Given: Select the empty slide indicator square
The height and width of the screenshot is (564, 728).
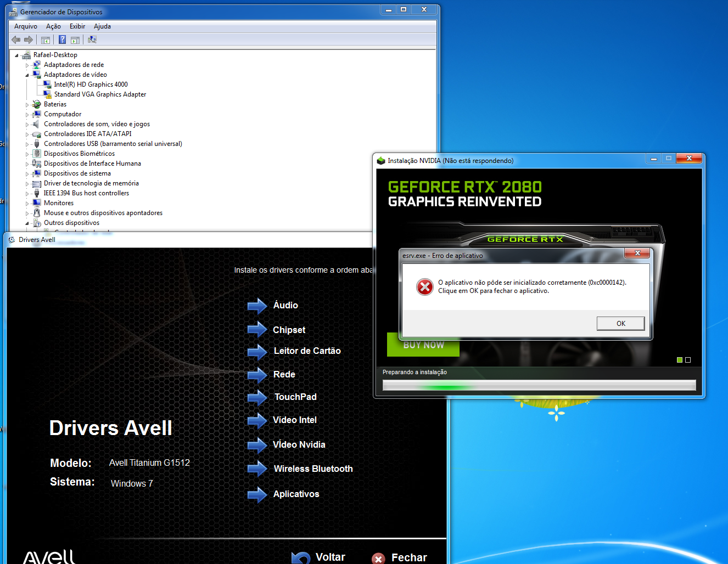Looking at the screenshot, I should 688,360.
